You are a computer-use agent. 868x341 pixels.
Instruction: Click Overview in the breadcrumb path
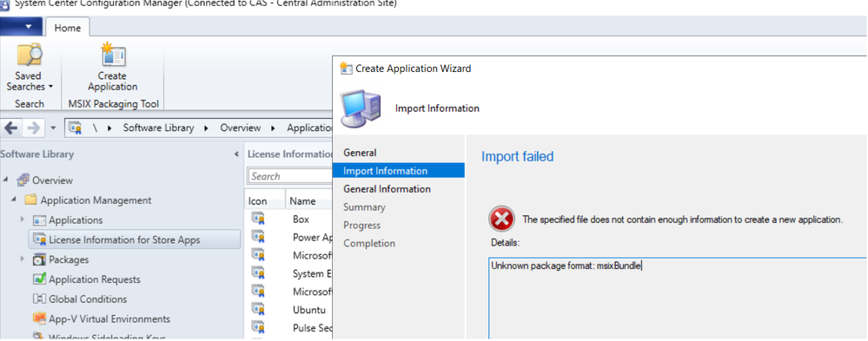click(x=241, y=128)
